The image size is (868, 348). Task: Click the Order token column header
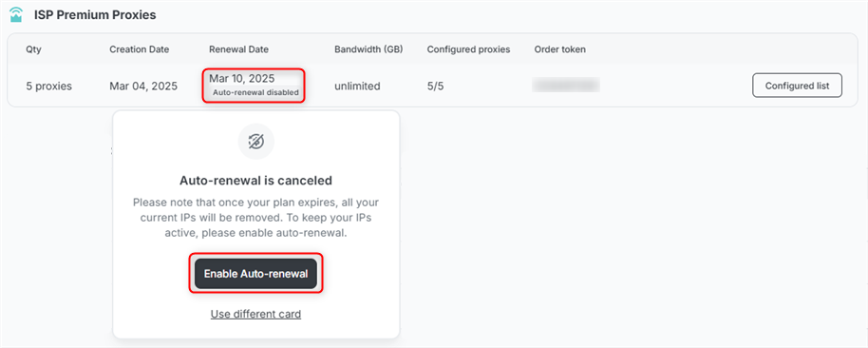point(559,49)
